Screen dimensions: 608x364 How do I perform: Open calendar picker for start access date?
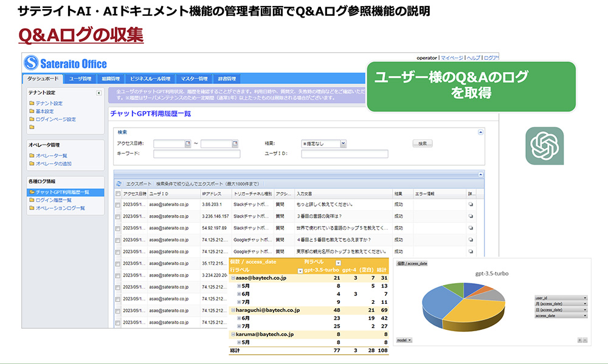(x=188, y=143)
